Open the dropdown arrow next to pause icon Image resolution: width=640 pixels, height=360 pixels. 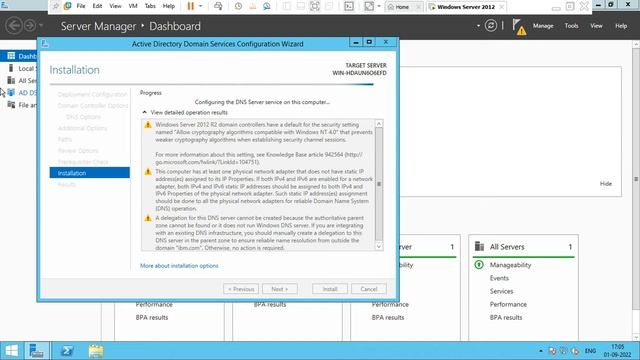tap(200, 6)
